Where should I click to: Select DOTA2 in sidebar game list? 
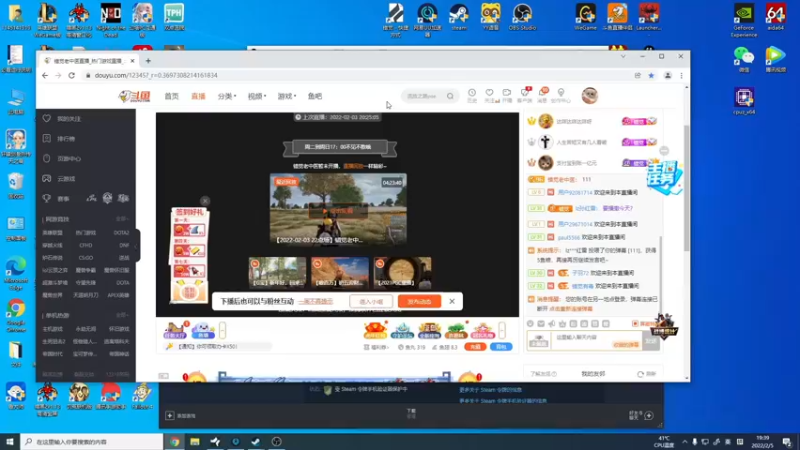coord(121,233)
